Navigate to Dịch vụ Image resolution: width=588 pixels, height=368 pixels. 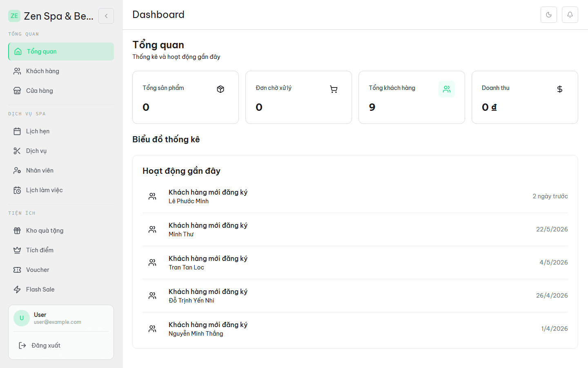[x=61, y=151]
